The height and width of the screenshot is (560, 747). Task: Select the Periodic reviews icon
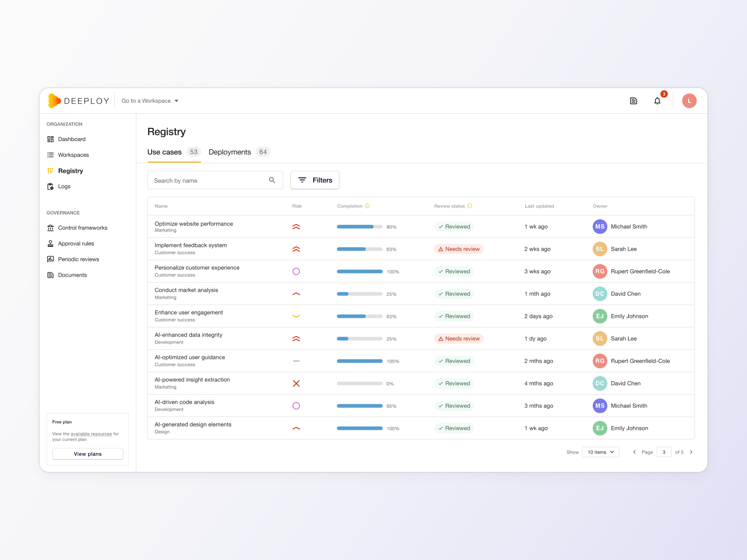pyautogui.click(x=50, y=259)
